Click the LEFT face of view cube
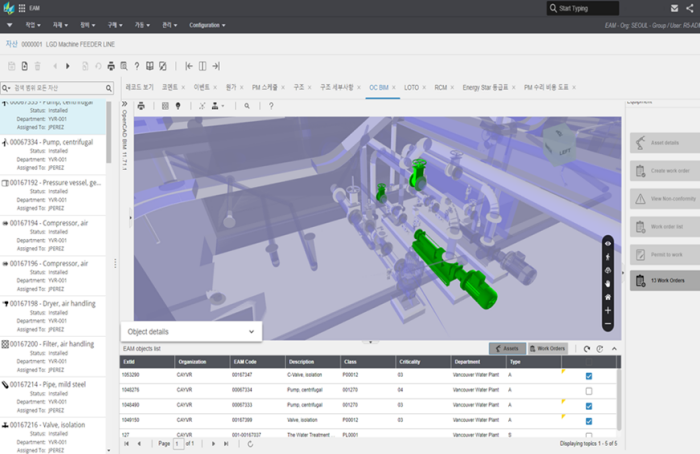 [564, 152]
